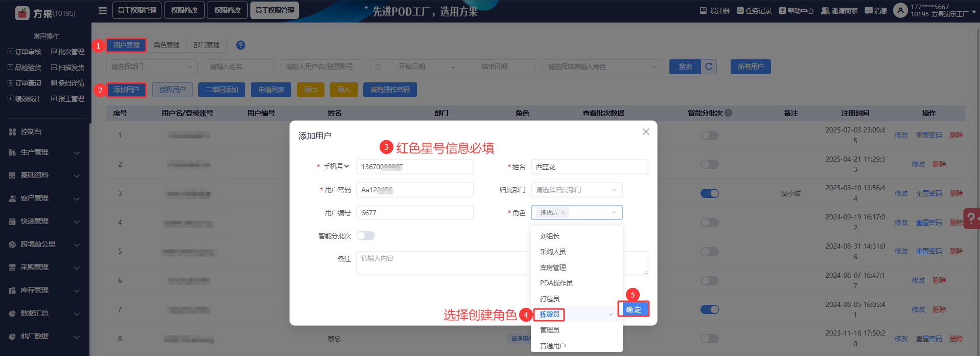Expand 采购管理 menu
The image size is (980, 356).
44,268
